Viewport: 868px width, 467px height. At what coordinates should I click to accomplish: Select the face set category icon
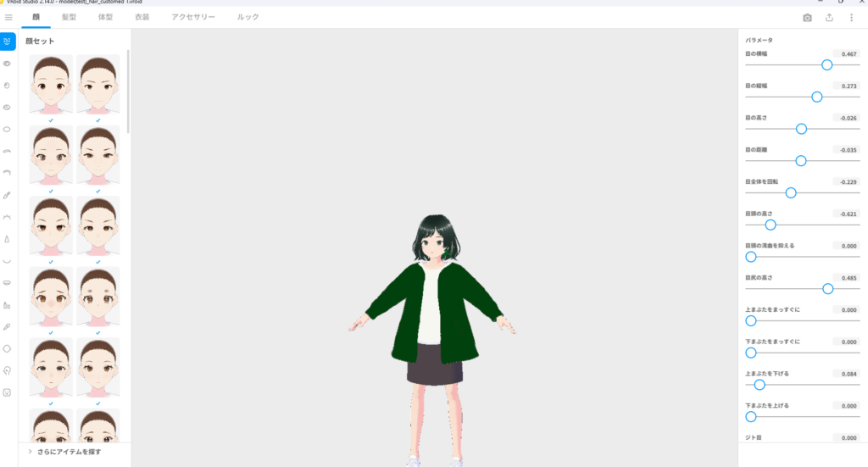coord(7,41)
